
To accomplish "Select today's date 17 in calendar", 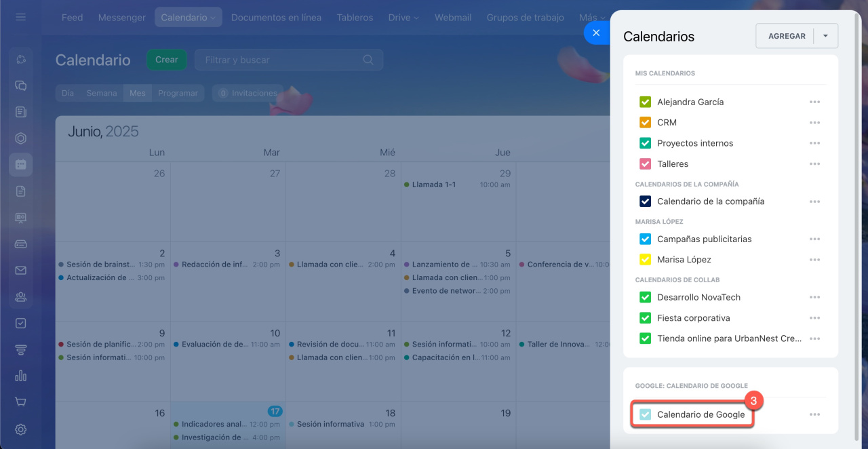I will click(x=275, y=411).
